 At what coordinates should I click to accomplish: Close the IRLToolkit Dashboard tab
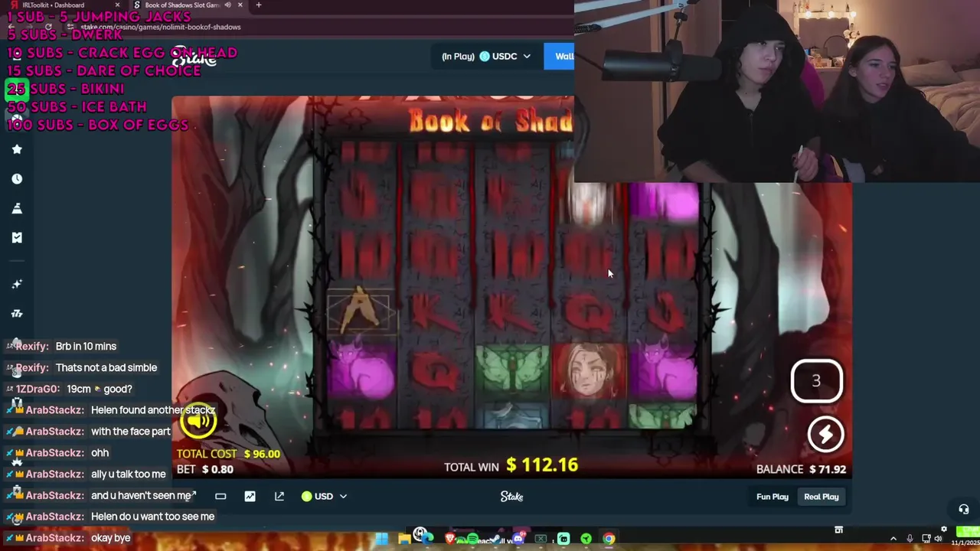117,5
